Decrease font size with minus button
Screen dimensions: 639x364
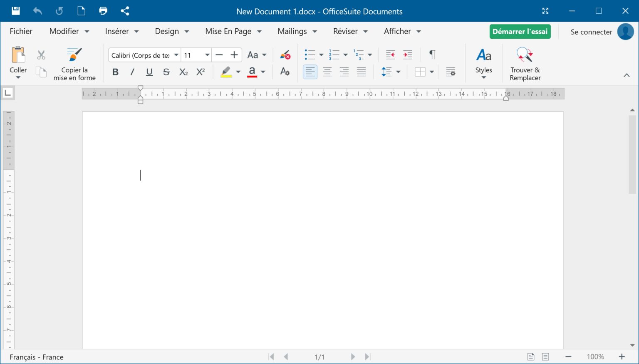(219, 55)
